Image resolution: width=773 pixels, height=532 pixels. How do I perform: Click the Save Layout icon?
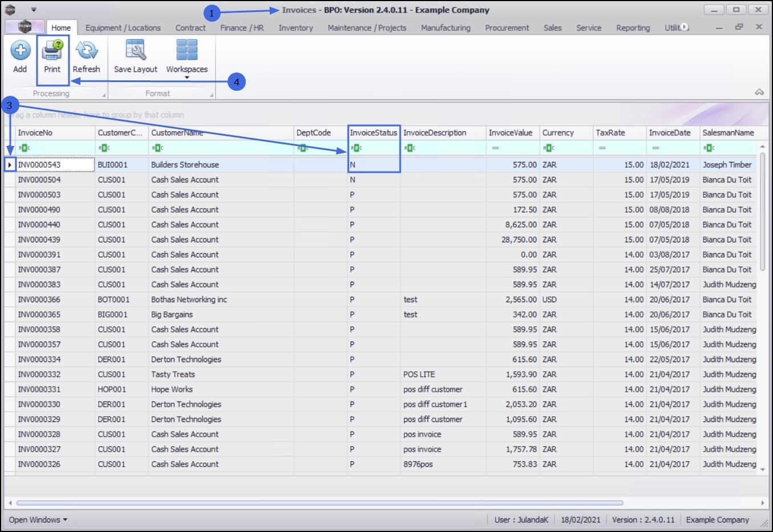136,50
